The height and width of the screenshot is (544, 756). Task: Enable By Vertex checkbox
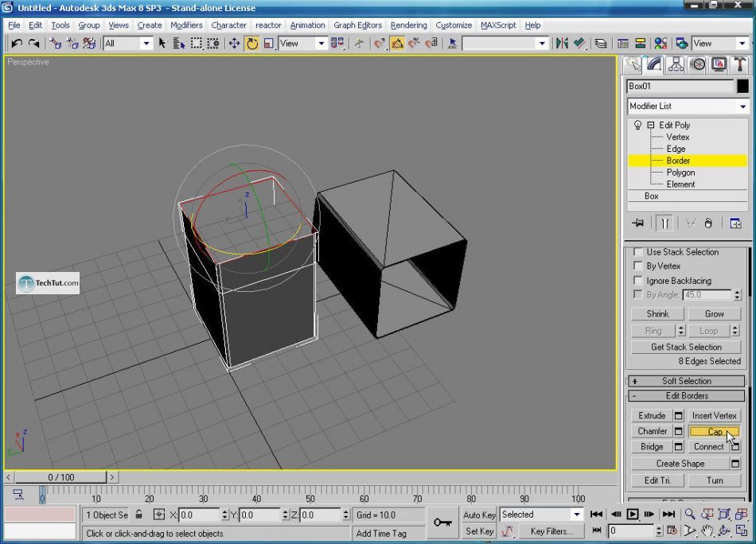637,266
